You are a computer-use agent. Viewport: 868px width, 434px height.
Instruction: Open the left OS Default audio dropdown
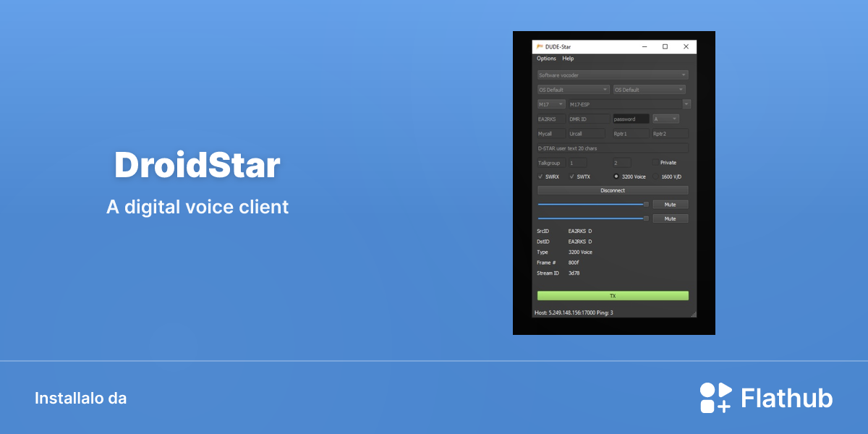[x=573, y=90]
